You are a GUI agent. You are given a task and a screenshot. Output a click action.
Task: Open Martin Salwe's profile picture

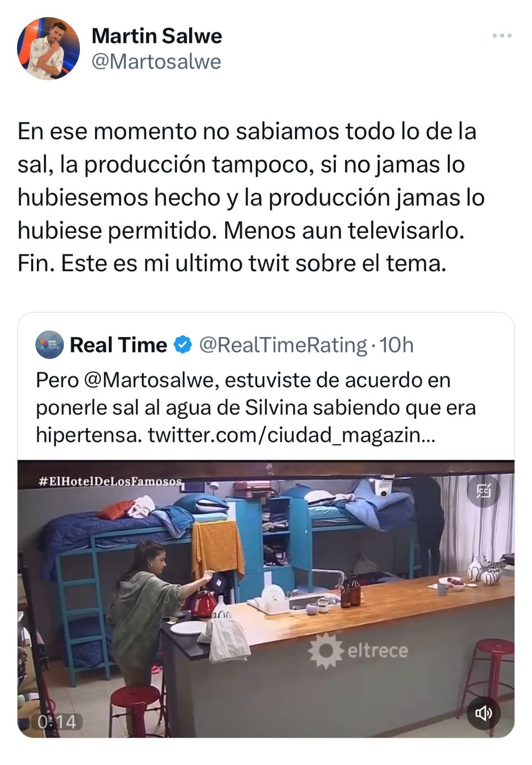[x=48, y=48]
